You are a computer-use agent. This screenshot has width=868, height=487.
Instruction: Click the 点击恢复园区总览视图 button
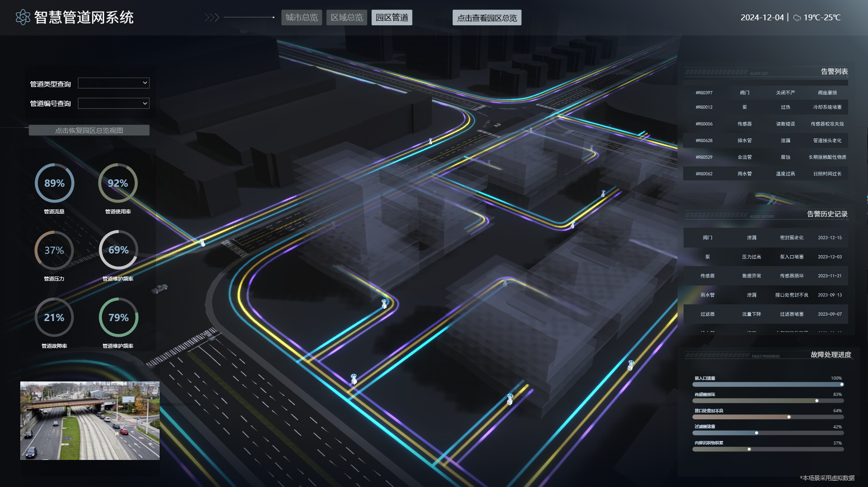pos(89,130)
